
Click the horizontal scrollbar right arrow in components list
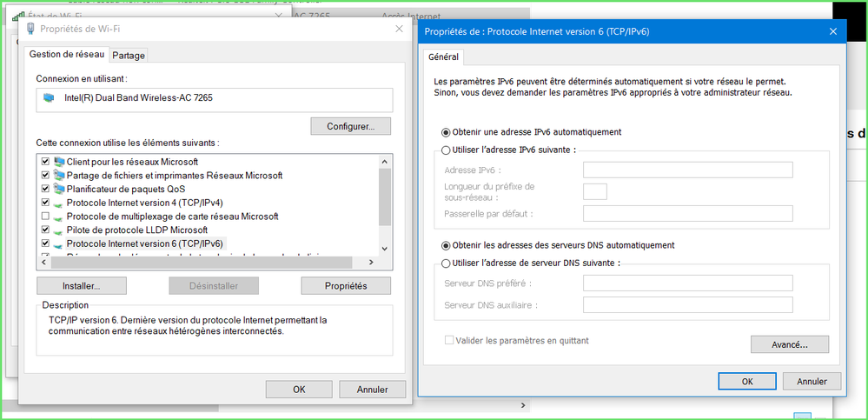tap(372, 263)
